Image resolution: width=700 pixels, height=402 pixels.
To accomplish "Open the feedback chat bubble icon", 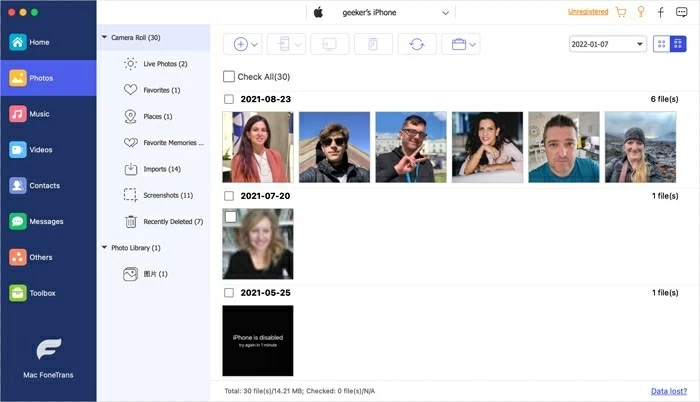I will pos(680,13).
